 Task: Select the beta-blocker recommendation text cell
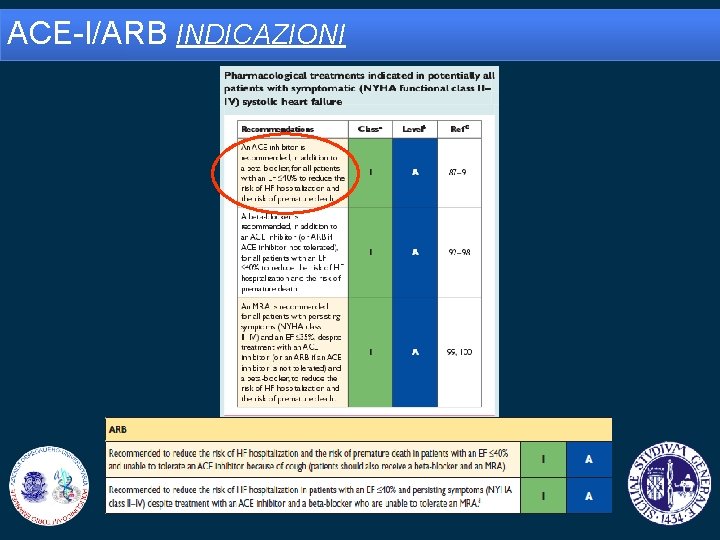(293, 252)
